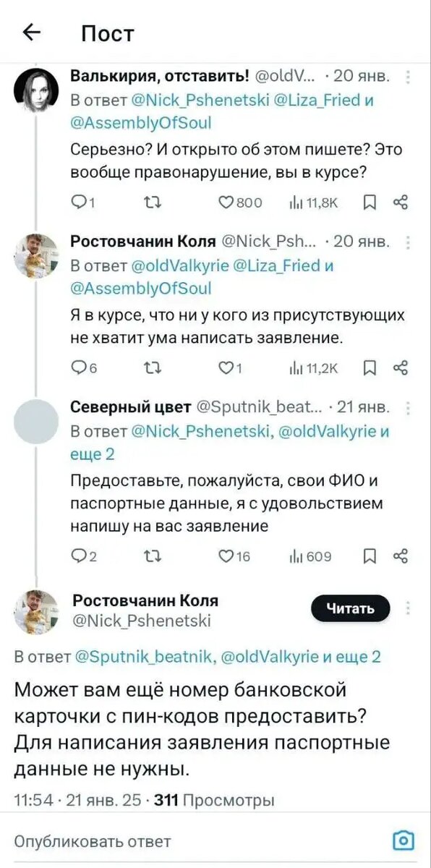Bookmark the post by Валькирия, отставить!
Image resolution: width=431 pixels, height=868 pixels.
coord(370,203)
